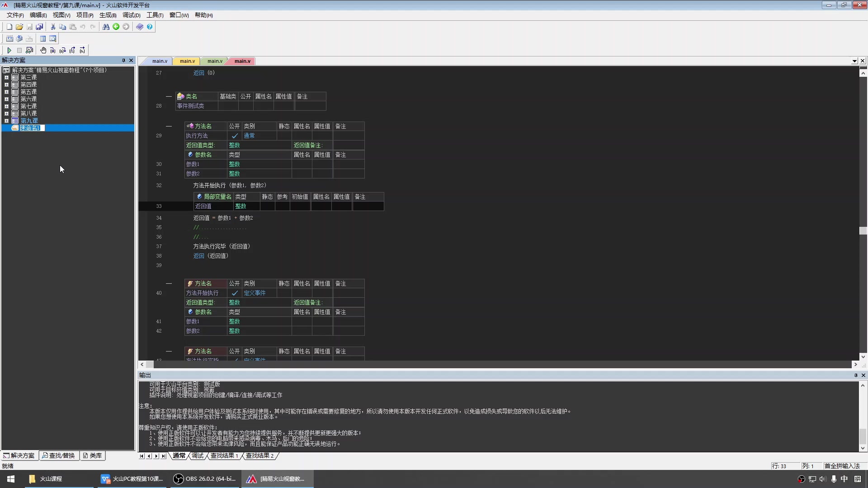Toggle 公开 checkmark for 方法开始执行

tap(235, 293)
